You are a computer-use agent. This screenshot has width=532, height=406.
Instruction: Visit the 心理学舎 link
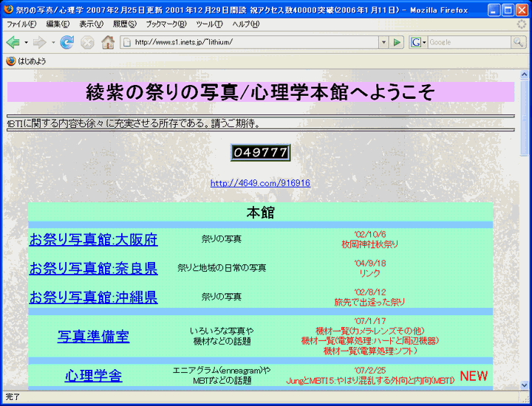point(93,376)
